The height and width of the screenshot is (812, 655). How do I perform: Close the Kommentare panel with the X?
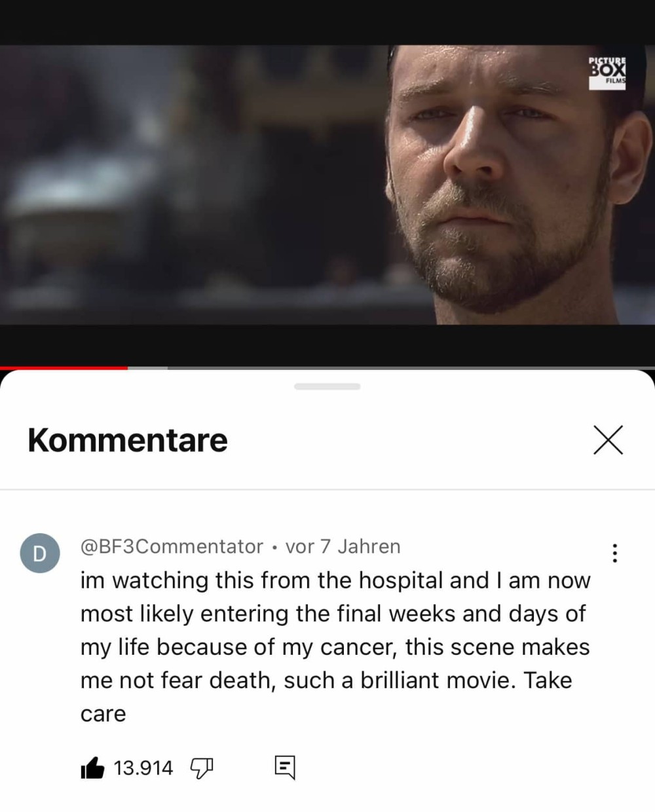point(608,439)
